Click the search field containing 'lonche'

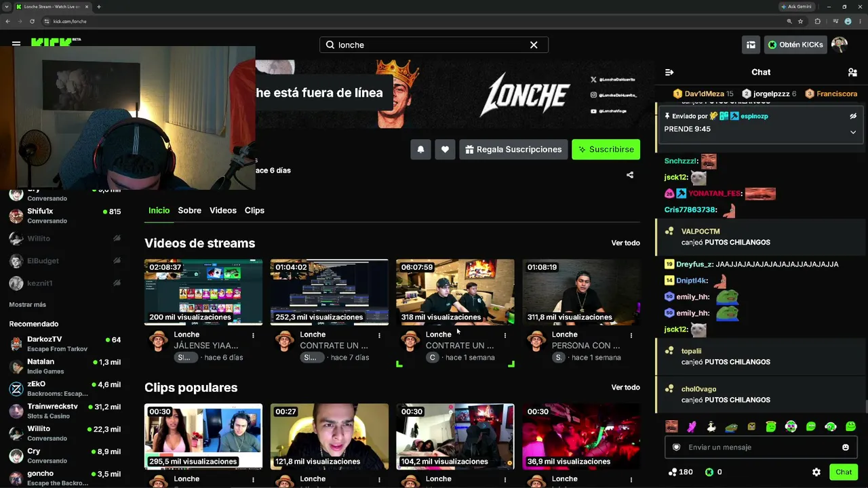coord(434,45)
